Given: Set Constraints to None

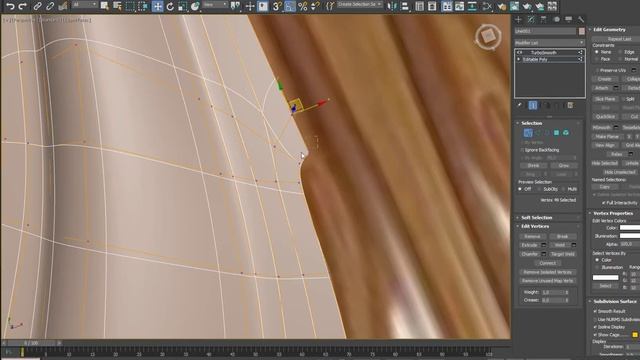Looking at the screenshot, I should 597,52.
